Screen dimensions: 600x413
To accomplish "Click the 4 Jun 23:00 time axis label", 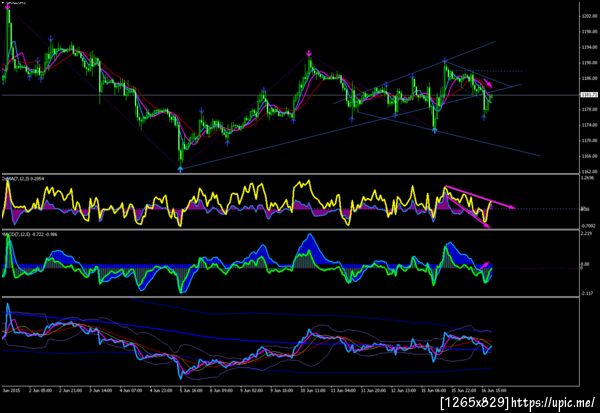I will point(161,390).
